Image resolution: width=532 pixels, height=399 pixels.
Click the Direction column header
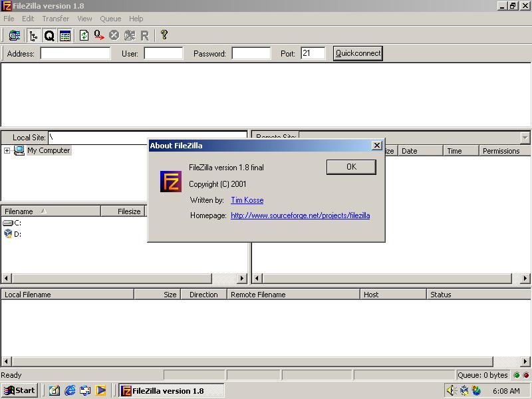[x=204, y=295]
